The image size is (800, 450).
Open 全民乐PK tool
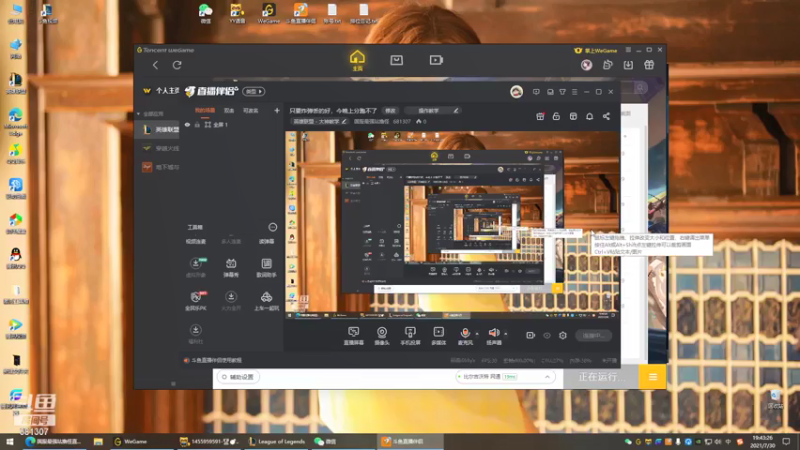coord(196,301)
